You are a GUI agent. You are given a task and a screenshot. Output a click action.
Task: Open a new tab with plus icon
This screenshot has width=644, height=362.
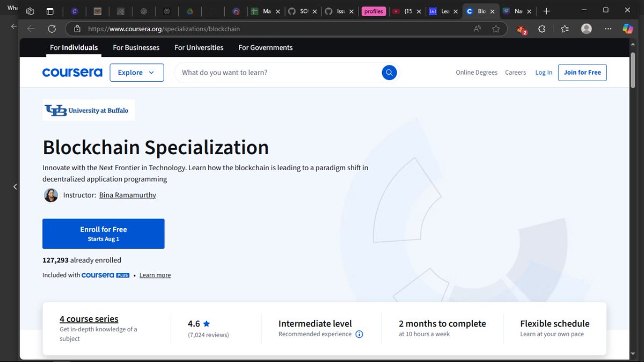546,11
